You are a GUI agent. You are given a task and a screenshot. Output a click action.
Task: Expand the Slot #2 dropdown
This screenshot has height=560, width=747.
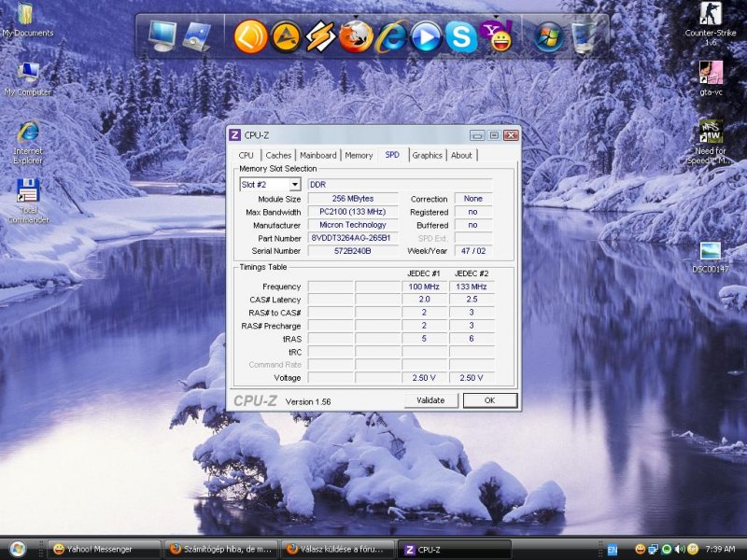pyautogui.click(x=295, y=184)
